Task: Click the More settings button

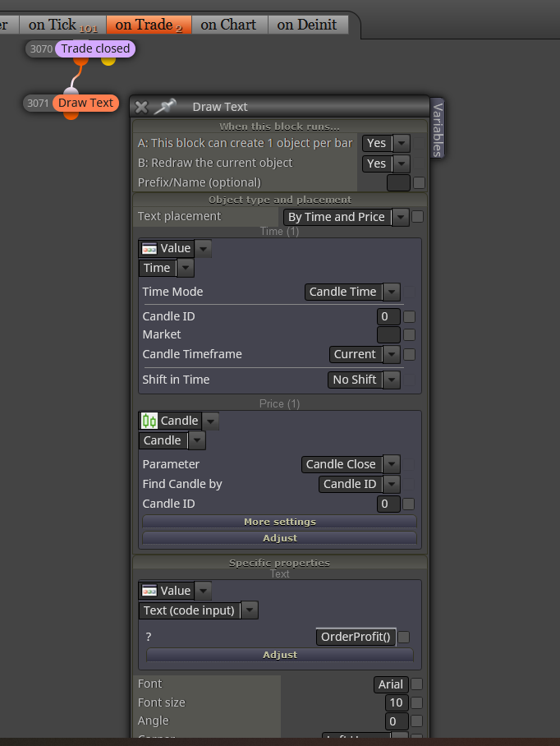Action: (279, 522)
